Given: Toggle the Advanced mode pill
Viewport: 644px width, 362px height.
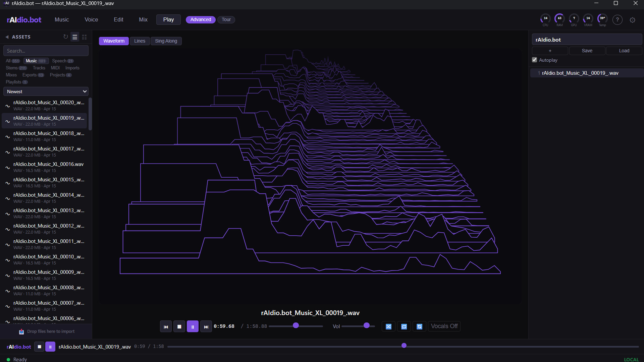Looking at the screenshot, I should click(201, 19).
